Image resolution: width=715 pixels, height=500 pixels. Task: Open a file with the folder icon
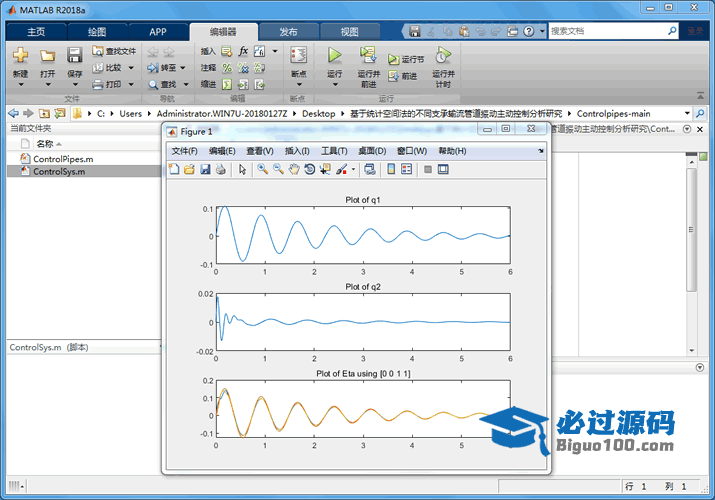(47, 55)
